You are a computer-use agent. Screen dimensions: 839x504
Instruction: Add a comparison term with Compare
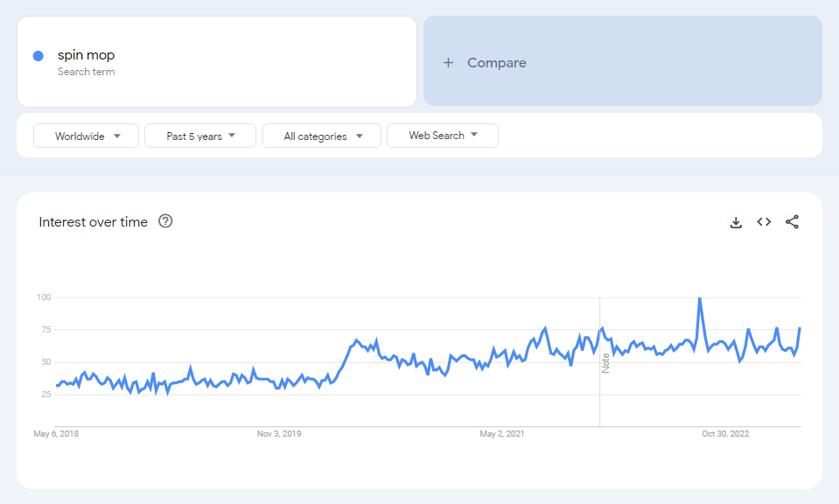click(x=486, y=62)
